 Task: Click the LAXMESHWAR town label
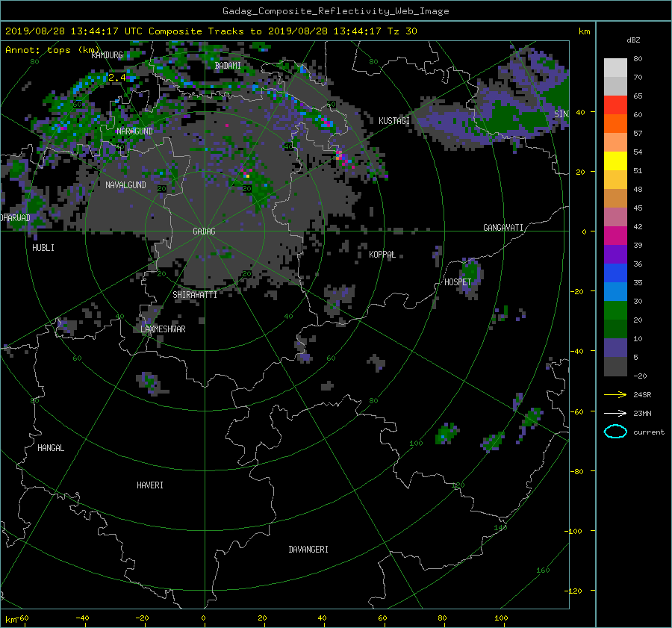coord(163,329)
